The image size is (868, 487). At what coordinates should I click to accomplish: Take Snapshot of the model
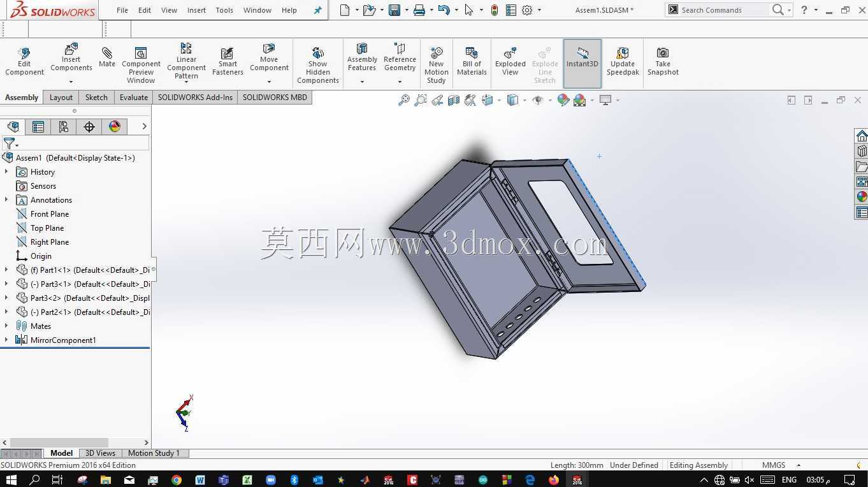(663, 62)
